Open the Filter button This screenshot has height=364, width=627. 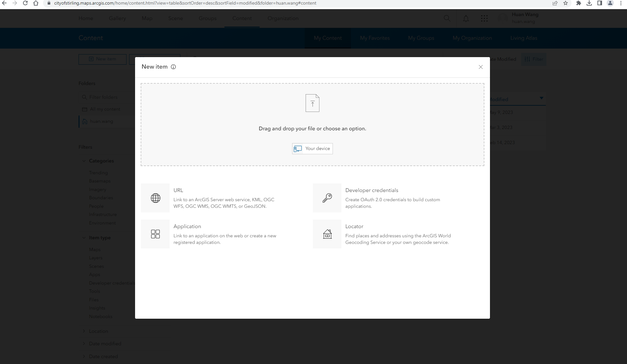pos(534,59)
